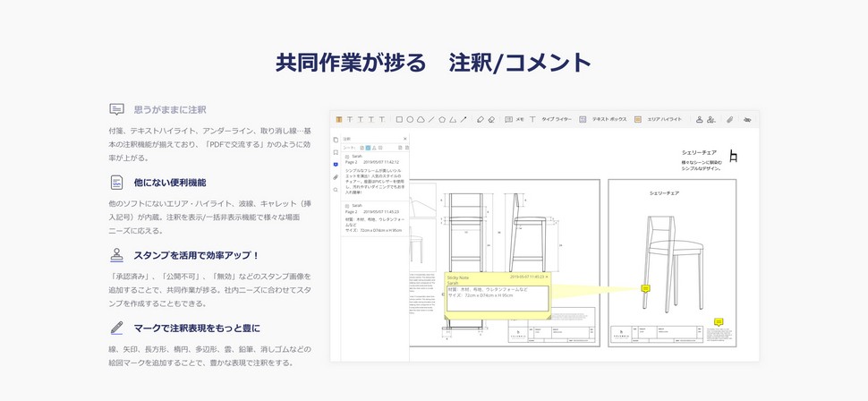Image resolution: width=868 pixels, height=401 pixels.
Task: Click the pencil icon beside マークで注釈表現
Action: pyautogui.click(x=117, y=328)
